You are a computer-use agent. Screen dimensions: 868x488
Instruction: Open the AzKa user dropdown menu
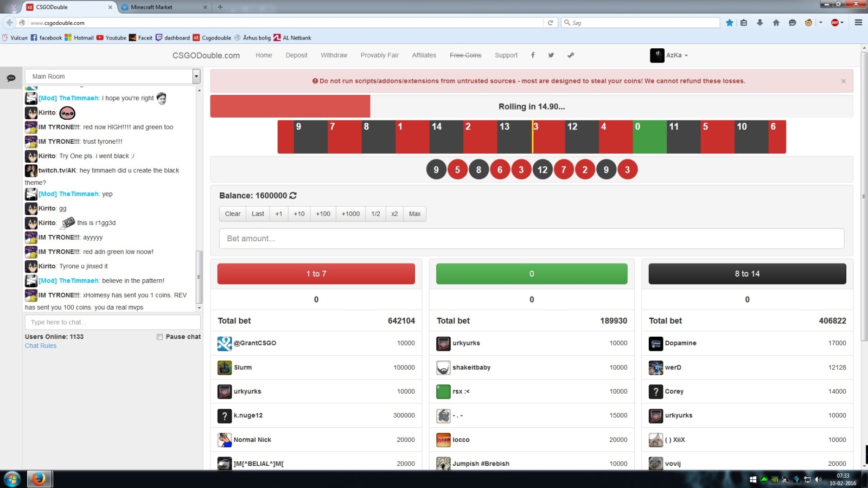click(x=677, y=55)
